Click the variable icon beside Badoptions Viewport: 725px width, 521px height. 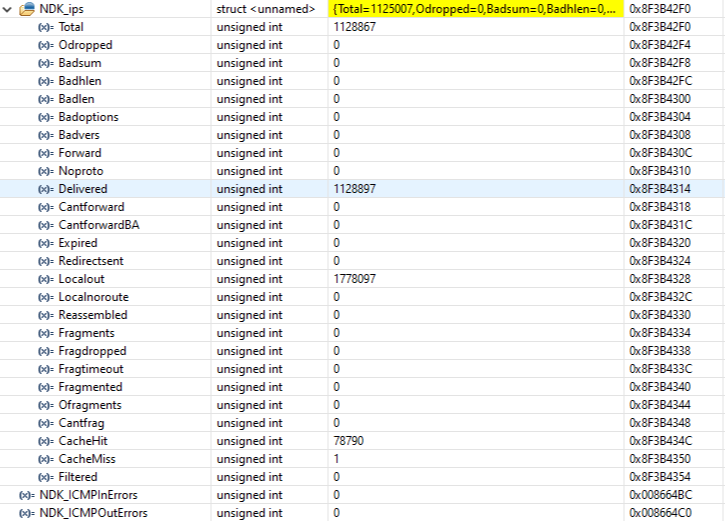point(46,117)
